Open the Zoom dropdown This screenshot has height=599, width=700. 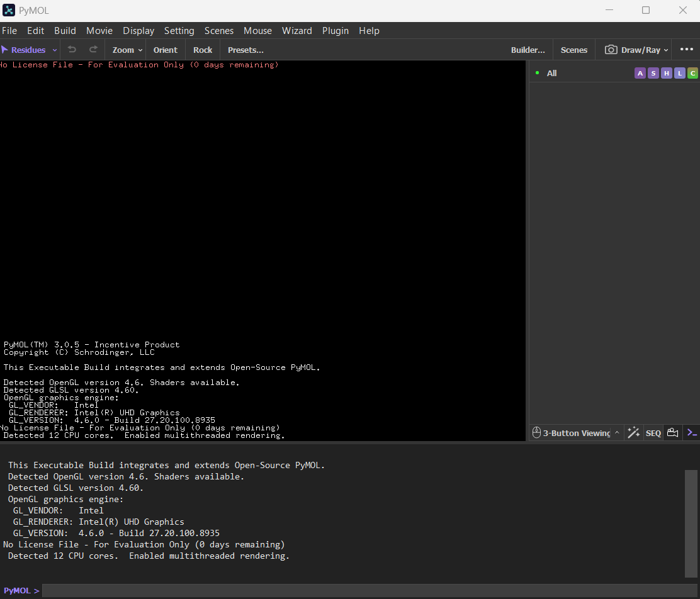pyautogui.click(x=127, y=50)
